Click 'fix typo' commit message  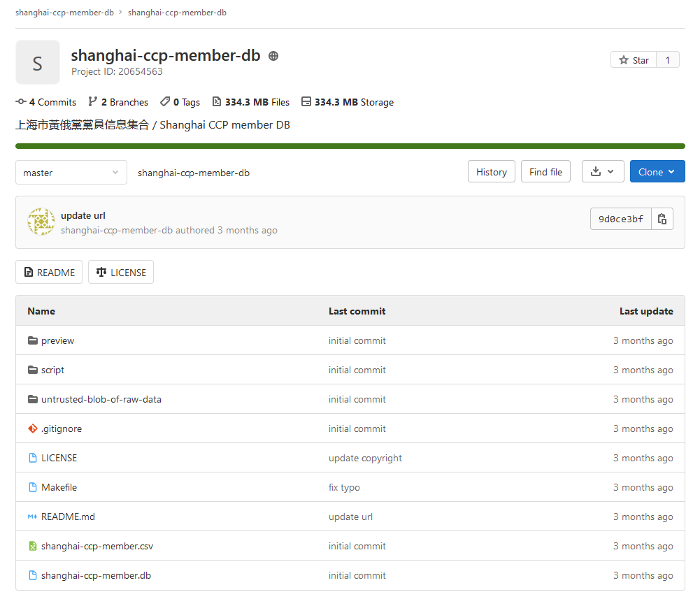pos(344,488)
